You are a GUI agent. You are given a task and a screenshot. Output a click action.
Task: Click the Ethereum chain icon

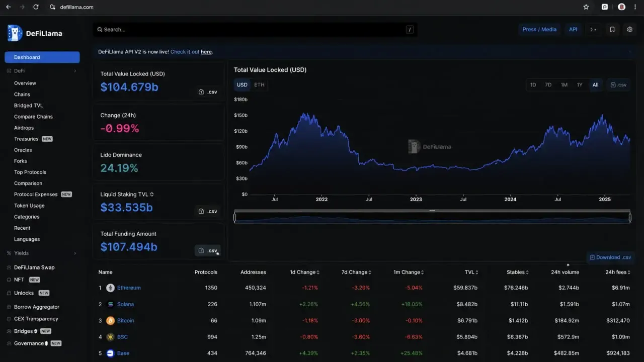tap(110, 288)
